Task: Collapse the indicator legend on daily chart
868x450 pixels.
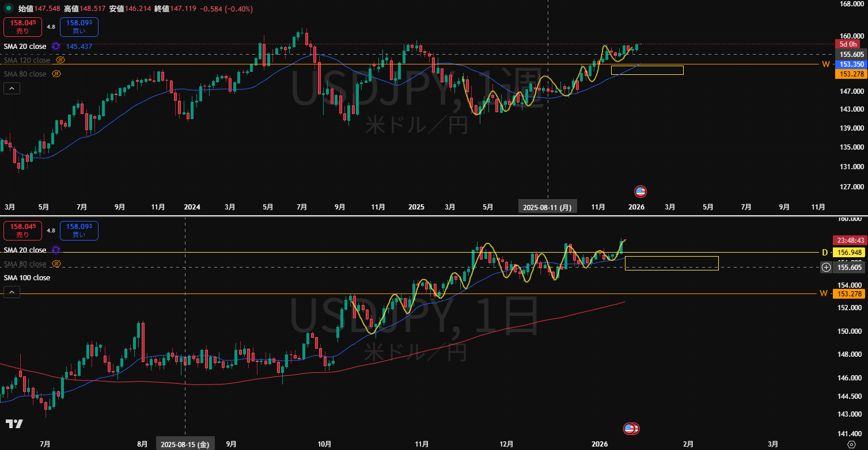Action: (12, 292)
